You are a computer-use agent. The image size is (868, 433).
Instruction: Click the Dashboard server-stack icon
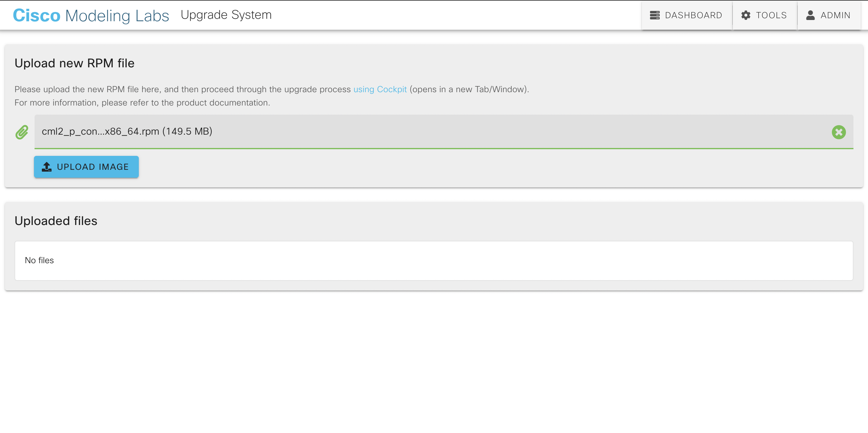654,15
